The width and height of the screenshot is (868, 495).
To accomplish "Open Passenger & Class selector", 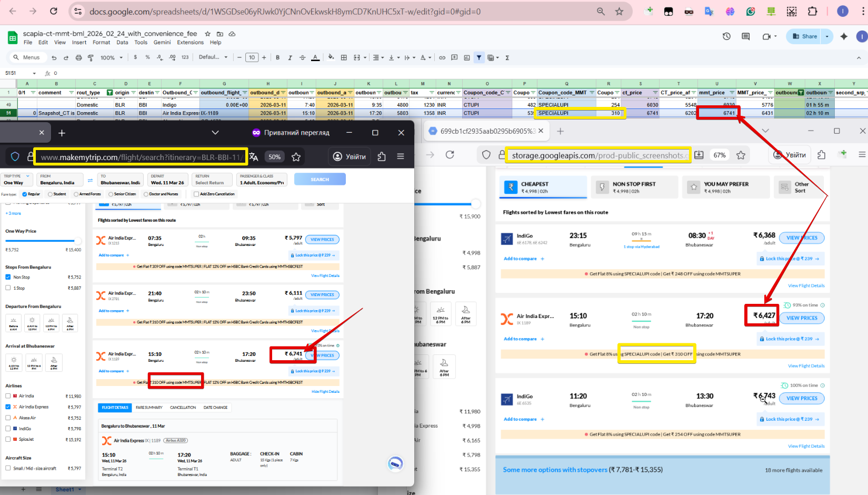I will [262, 180].
